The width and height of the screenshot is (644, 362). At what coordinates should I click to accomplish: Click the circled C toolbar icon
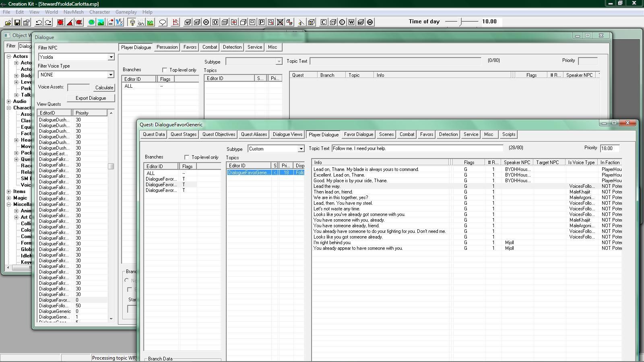(x=342, y=22)
